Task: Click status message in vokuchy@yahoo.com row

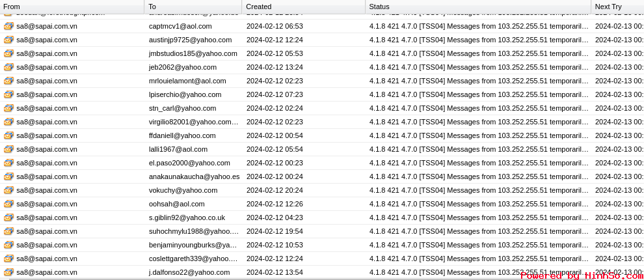Action: 479,190
